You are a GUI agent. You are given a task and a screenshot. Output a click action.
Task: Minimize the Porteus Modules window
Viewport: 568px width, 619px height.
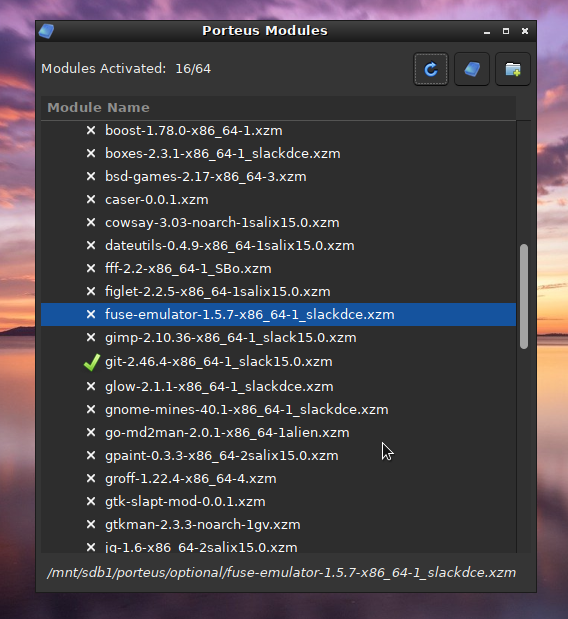[487, 32]
